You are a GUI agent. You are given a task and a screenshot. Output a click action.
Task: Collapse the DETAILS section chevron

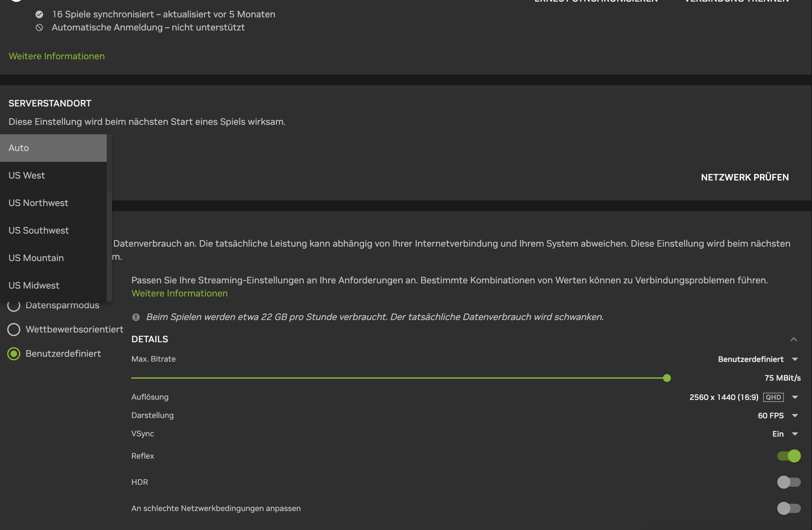pyautogui.click(x=794, y=339)
